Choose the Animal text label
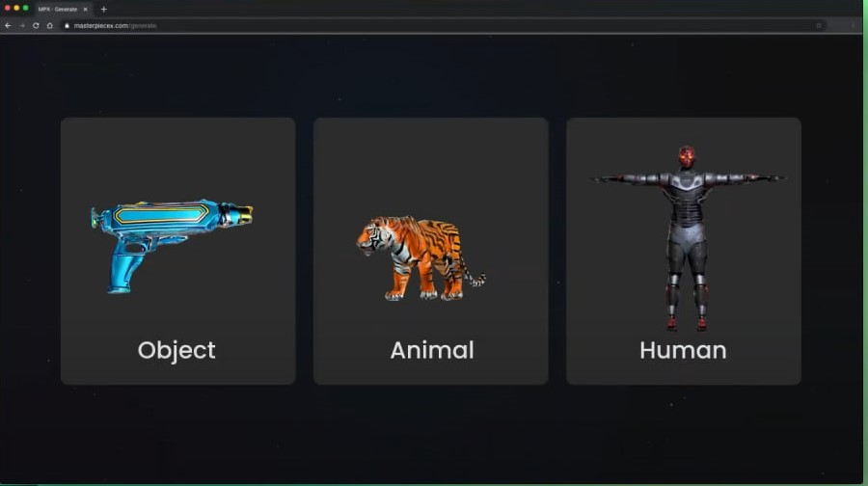Image resolution: width=868 pixels, height=486 pixels. tap(432, 350)
